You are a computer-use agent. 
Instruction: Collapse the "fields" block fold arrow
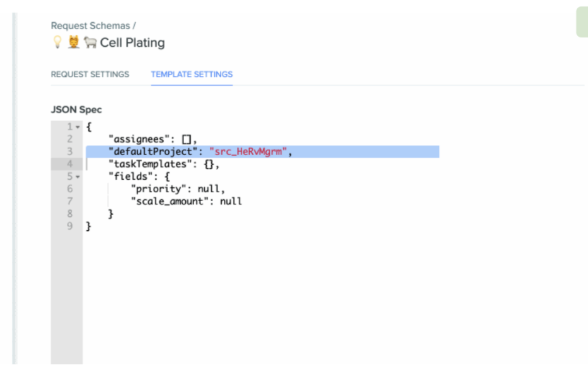(x=78, y=176)
